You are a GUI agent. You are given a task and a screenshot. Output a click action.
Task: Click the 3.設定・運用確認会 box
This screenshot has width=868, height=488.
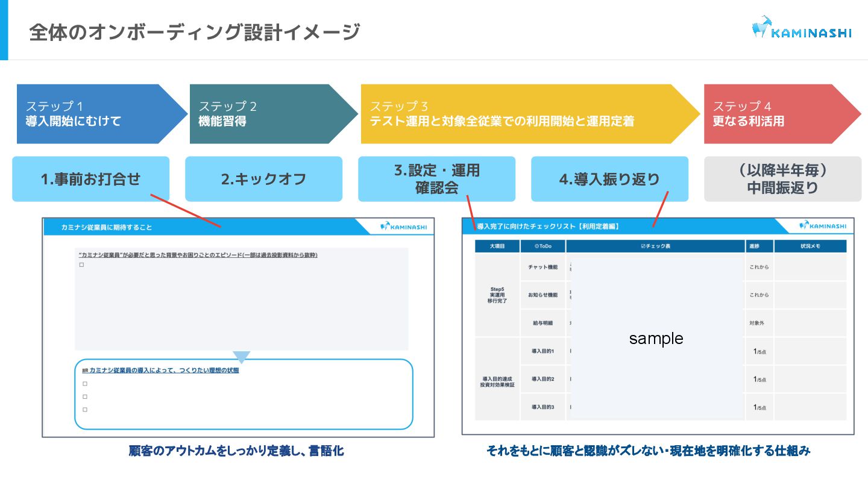(436, 179)
